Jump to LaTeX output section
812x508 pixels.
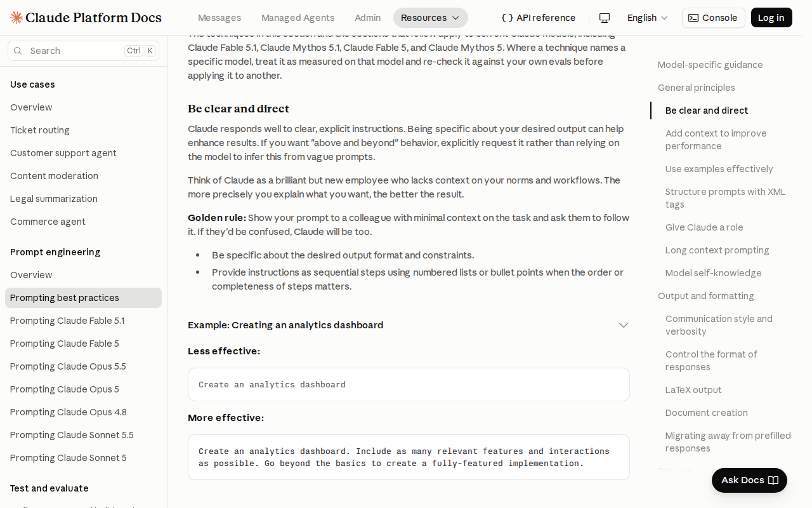click(693, 390)
